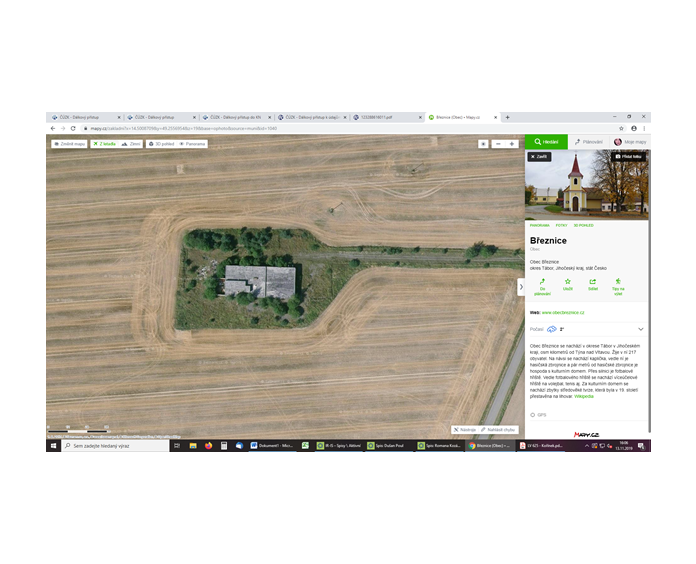Image resolution: width=696 pixels, height=564 pixels.
Task: Open the 3D pohled view
Action: [161, 144]
